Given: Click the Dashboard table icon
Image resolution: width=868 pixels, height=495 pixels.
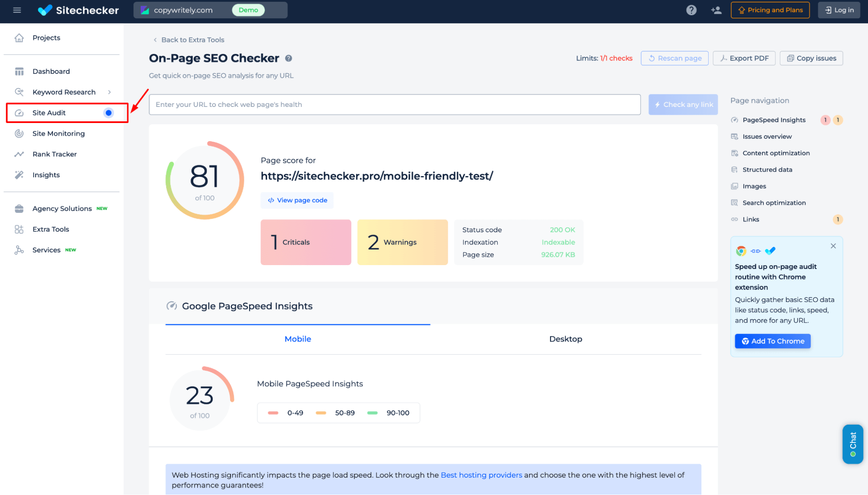Looking at the screenshot, I should [19, 71].
